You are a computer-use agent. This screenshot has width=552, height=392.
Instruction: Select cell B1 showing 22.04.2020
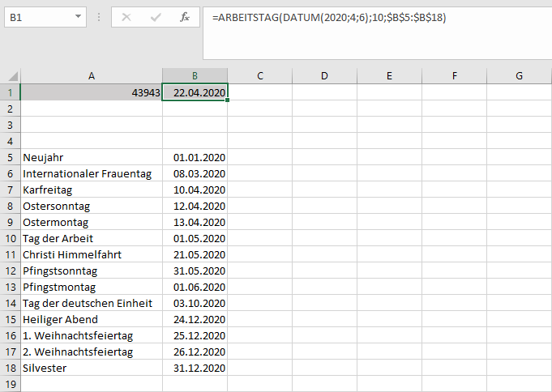tap(195, 92)
